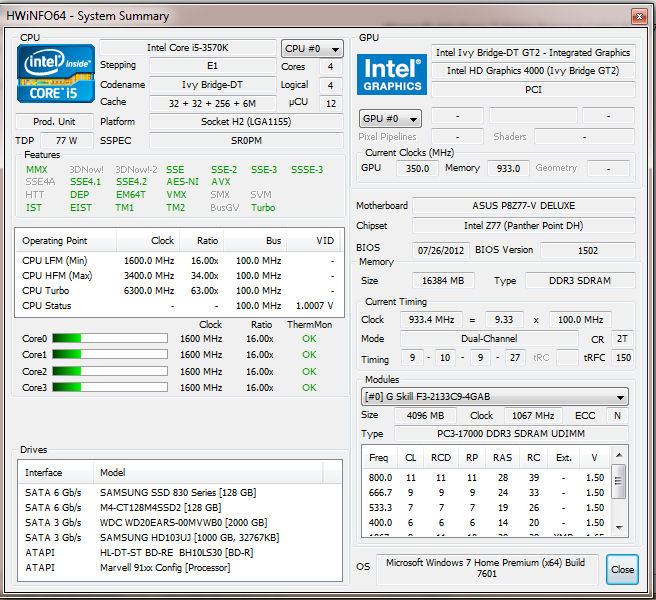The image size is (656, 600).
Task: Click the Codename Ivy Bridge-DT field
Action: click(x=213, y=85)
